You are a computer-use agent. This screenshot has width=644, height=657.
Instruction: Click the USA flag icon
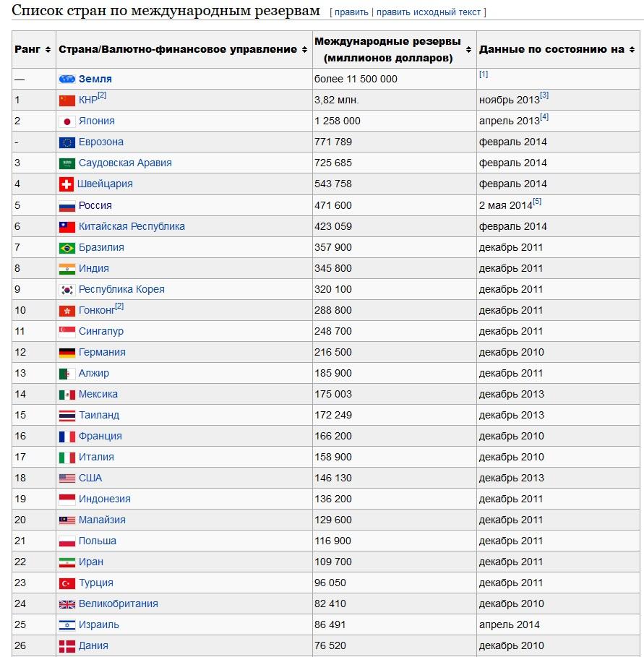tap(66, 478)
